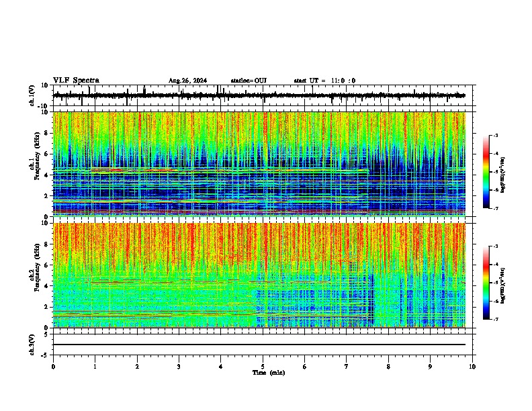Click the "8" kHz tick on ch.1 spectrogram
The image size is (532, 411).
click(47, 133)
